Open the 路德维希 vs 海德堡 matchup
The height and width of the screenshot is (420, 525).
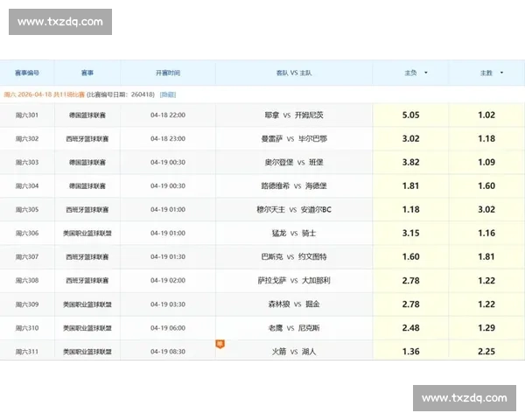[294, 185]
